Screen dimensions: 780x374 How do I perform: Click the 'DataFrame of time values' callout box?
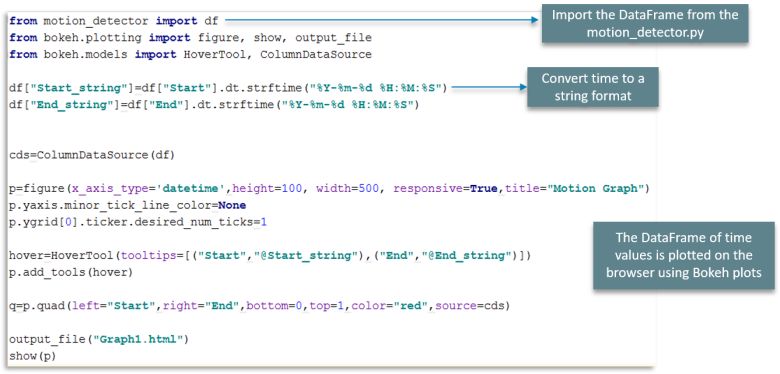click(x=684, y=256)
